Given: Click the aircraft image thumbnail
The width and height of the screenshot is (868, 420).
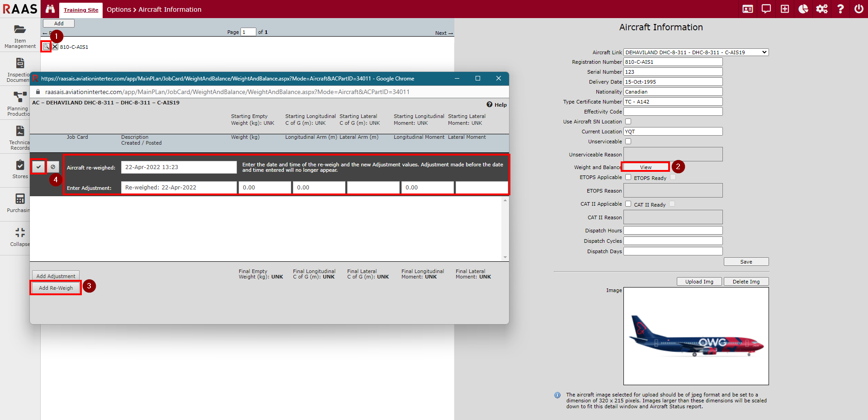Looking at the screenshot, I should pyautogui.click(x=695, y=336).
